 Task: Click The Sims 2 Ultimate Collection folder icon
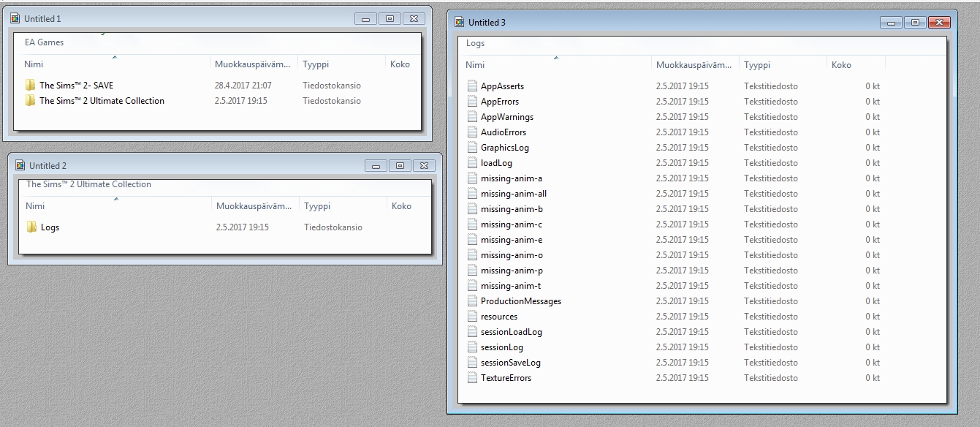tap(30, 101)
